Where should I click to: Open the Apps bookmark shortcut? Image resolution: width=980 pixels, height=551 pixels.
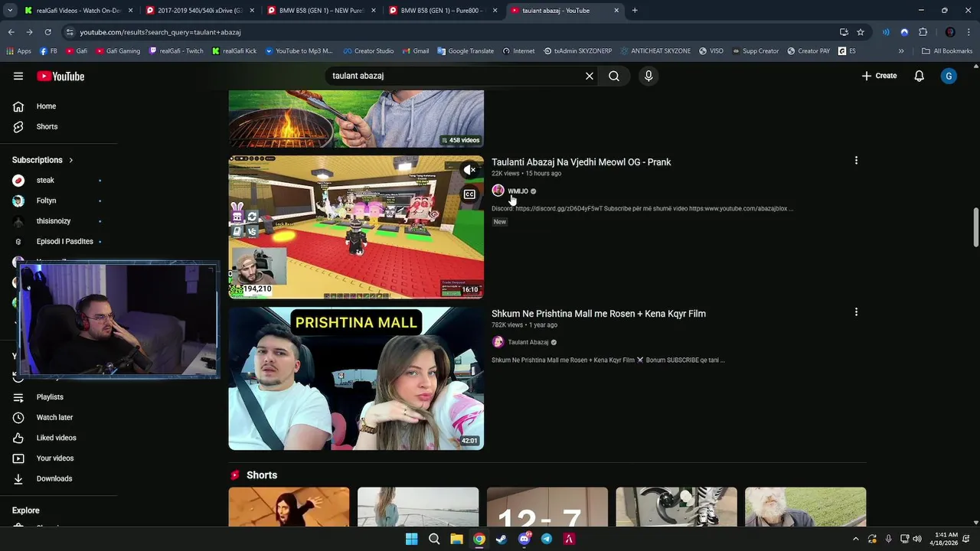tap(18, 51)
